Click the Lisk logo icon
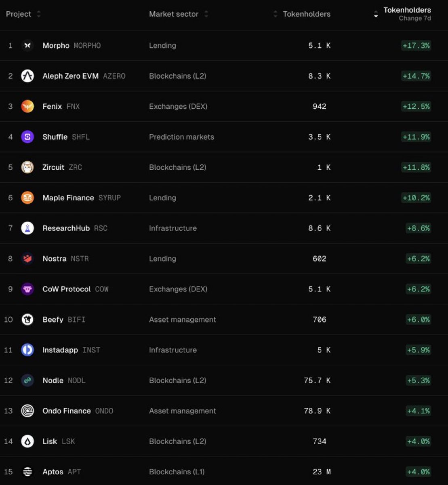 (x=27, y=441)
